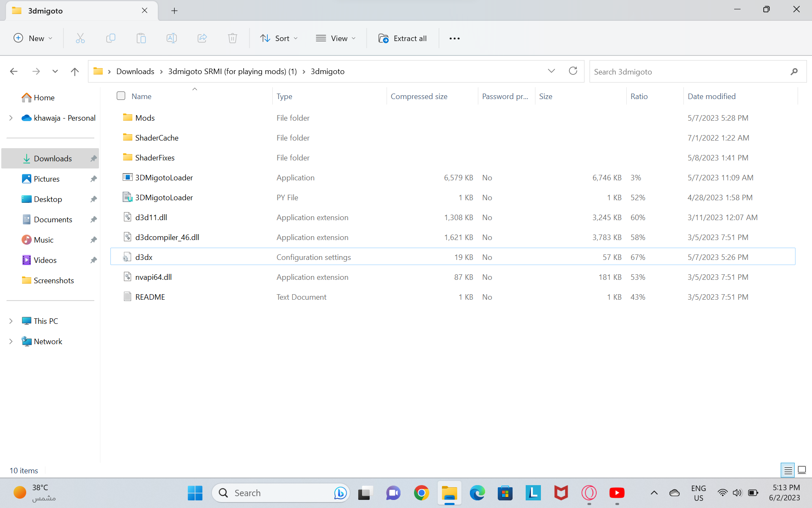Screen dimensions: 812x508
Task: Launch Google Chrome from the taskbar
Action: [x=421, y=493]
